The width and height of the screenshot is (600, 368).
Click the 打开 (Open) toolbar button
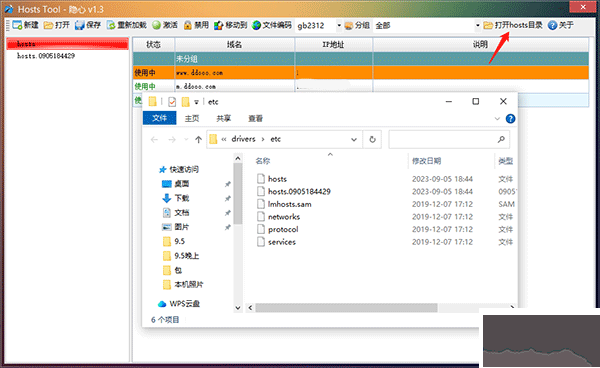pyautogui.click(x=57, y=25)
